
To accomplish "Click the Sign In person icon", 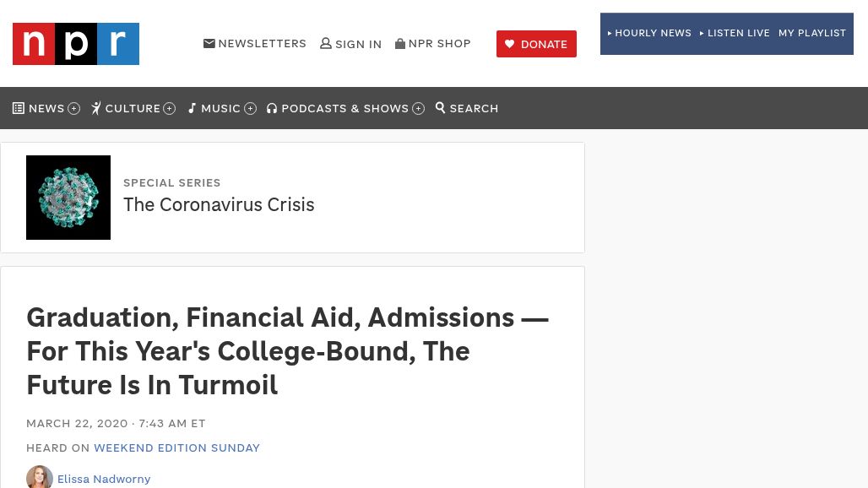I will pyautogui.click(x=326, y=44).
